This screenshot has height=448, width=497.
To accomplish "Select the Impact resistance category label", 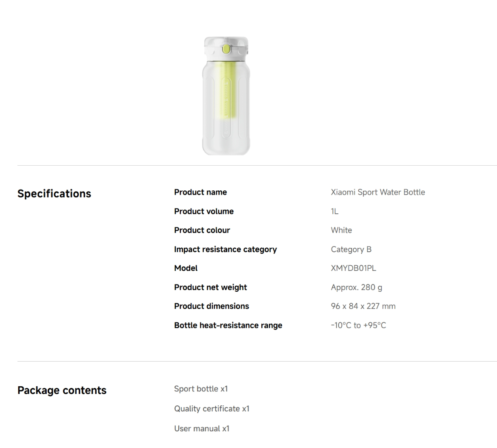I will coord(226,249).
